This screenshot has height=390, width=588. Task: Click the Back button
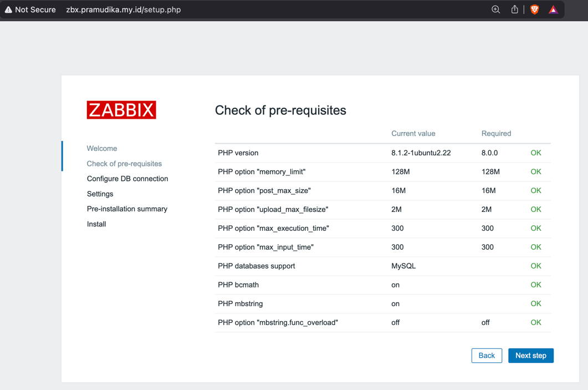[x=487, y=356]
